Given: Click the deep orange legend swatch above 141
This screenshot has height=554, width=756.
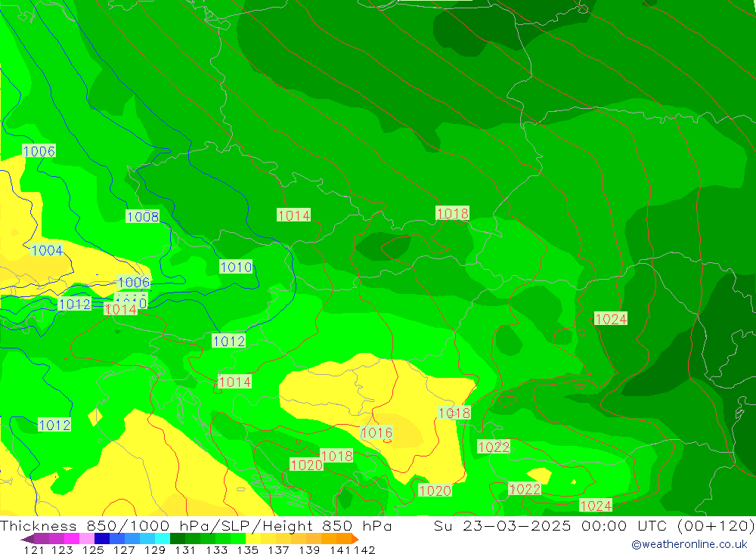Looking at the screenshot, I should coord(344,539).
